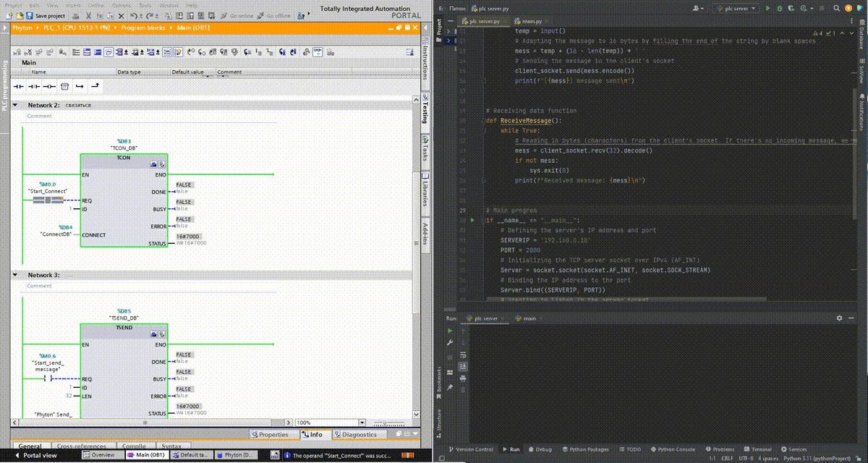Click the wrench icon in Run panel
The height and width of the screenshot is (463, 868).
tap(450, 343)
